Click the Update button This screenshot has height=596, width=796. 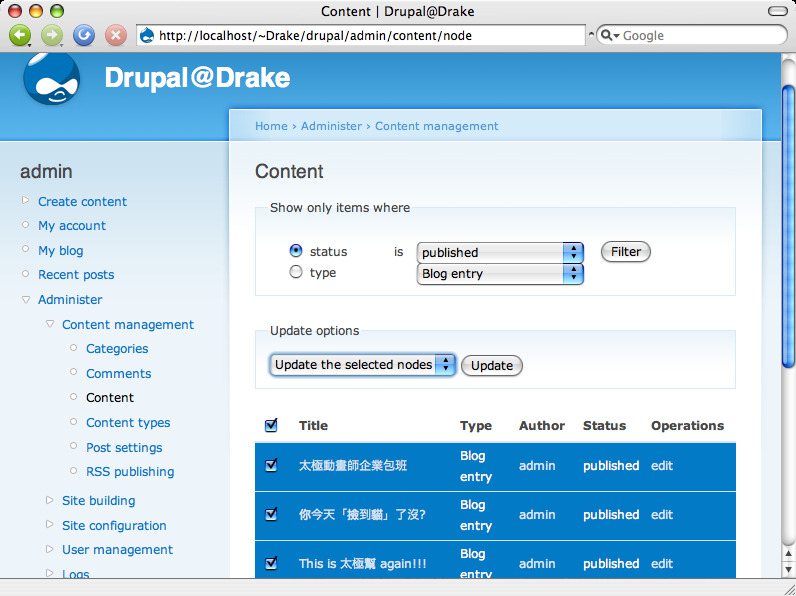click(491, 366)
